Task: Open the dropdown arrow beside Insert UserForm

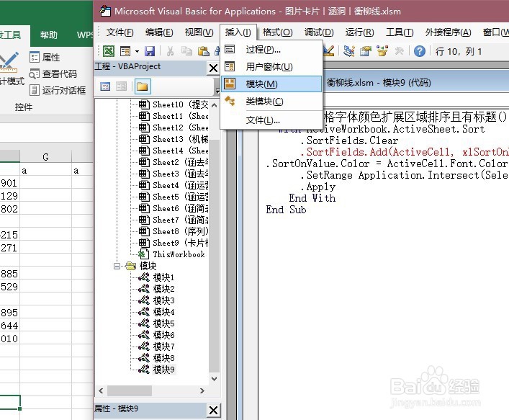Action: tap(137, 51)
